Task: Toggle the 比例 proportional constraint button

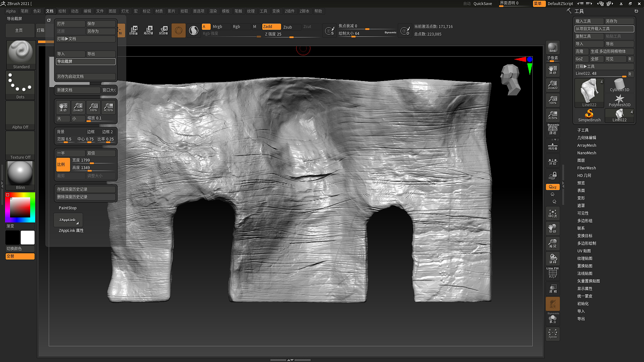Action: 63,164
